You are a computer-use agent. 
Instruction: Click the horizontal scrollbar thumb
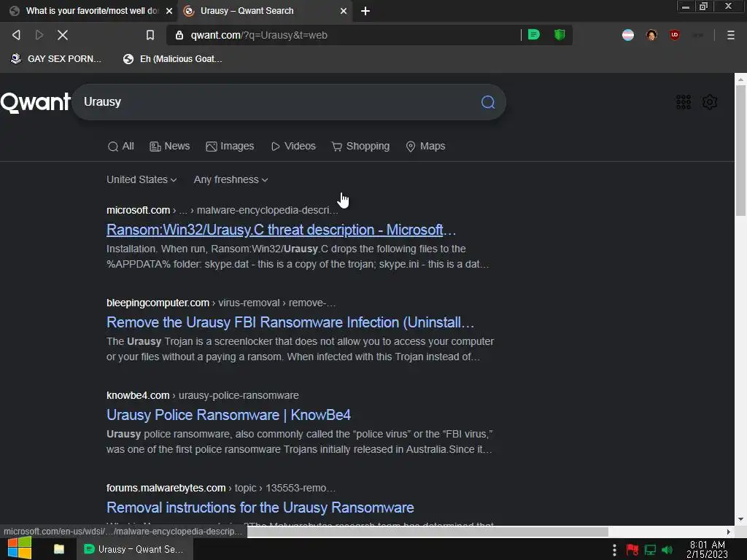click(x=427, y=532)
